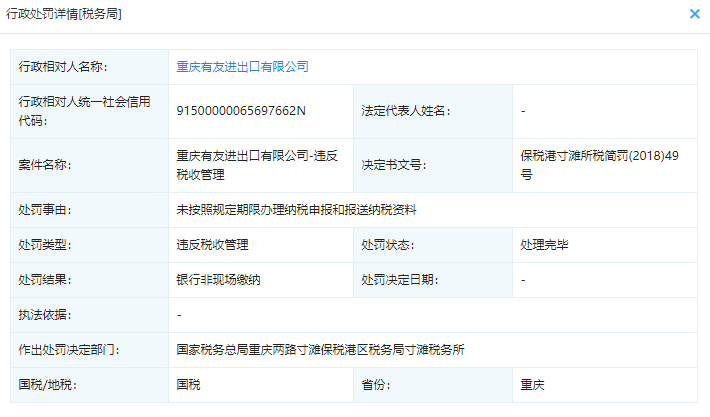The height and width of the screenshot is (417, 710).
Task: Click the label 处罚结果
Action: (45, 280)
